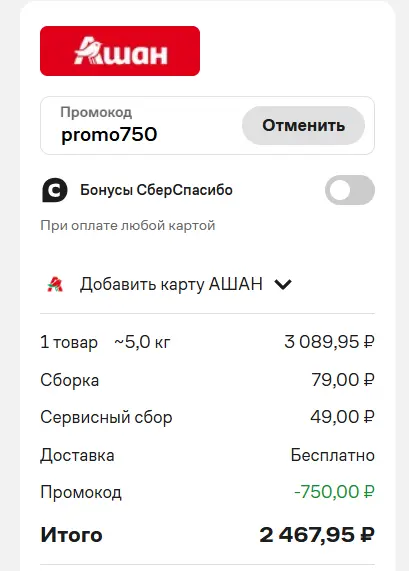409x571 pixels.
Task: Expand the Добавить карту АШАН chevron
Action: pos(283,284)
